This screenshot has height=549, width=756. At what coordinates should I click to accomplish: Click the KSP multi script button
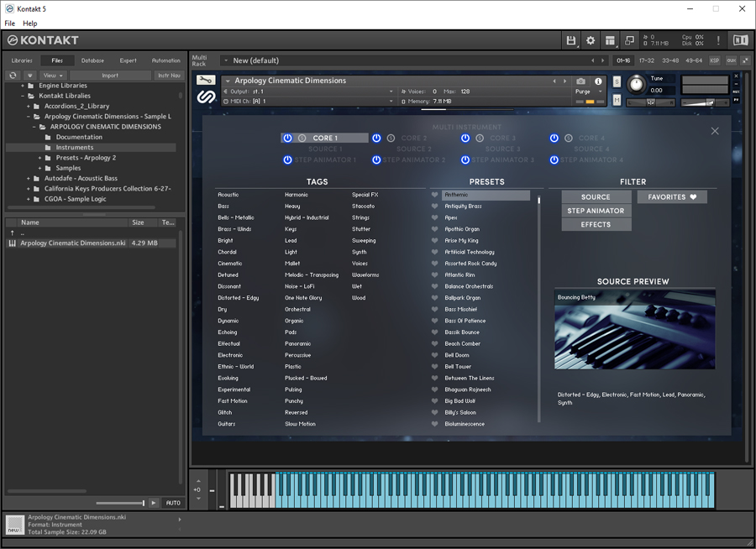point(715,60)
